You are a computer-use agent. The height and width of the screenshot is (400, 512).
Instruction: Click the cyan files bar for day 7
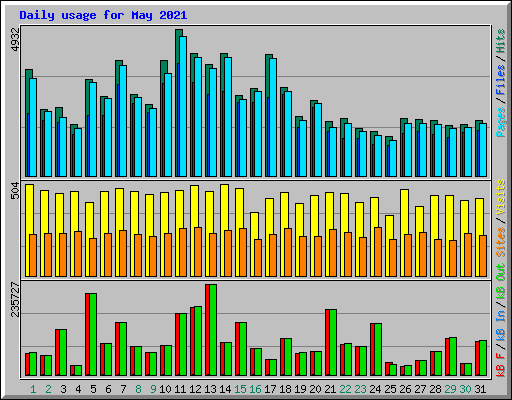pyautogui.click(x=123, y=121)
